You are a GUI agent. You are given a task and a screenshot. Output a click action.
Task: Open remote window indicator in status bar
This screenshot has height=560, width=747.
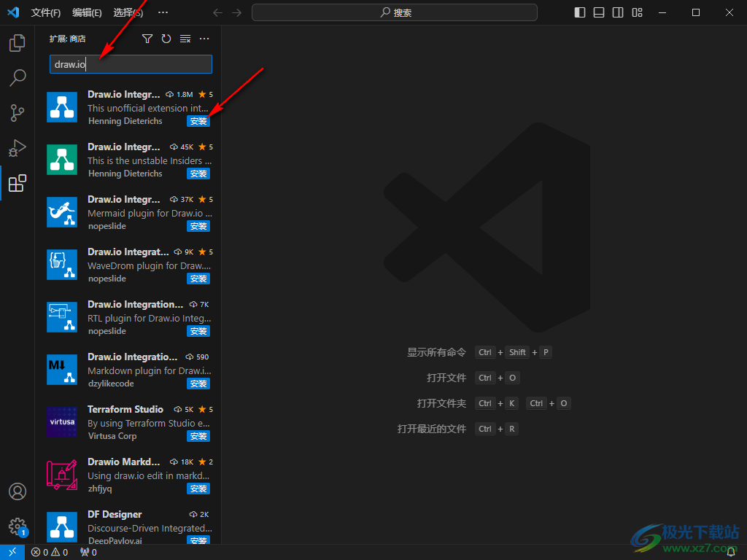(x=12, y=552)
